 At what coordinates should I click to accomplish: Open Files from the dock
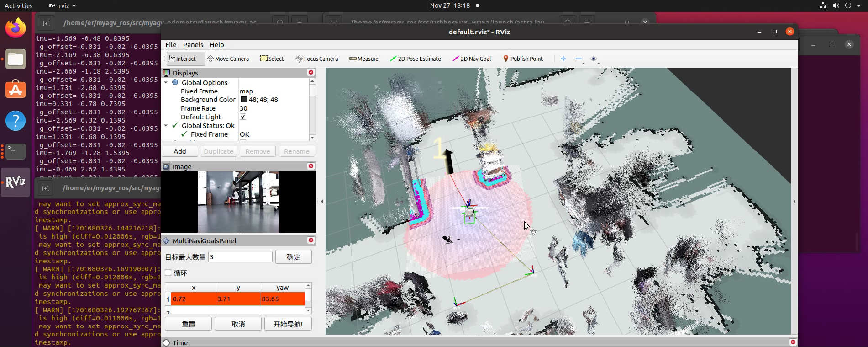(x=16, y=59)
